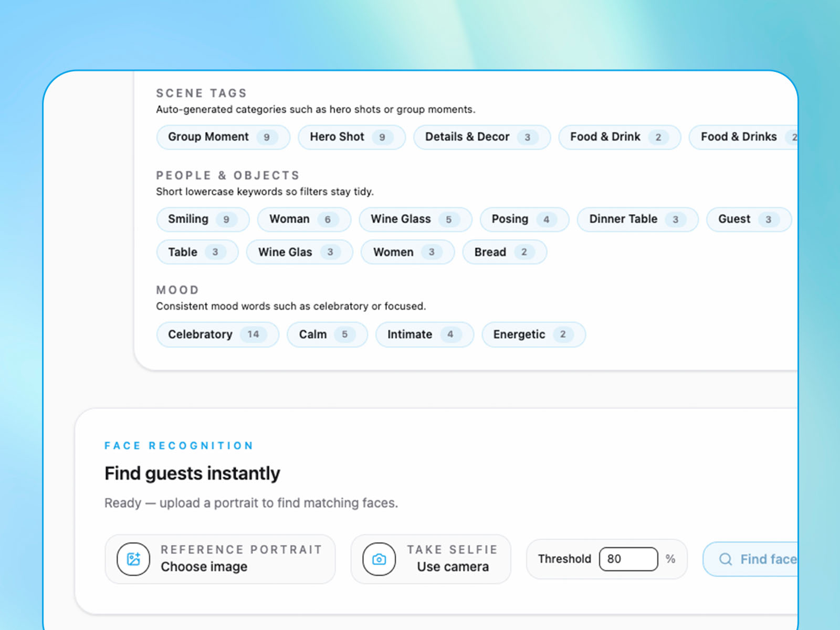Select the Group Moment scene tag
The image size is (840, 630).
pos(223,137)
